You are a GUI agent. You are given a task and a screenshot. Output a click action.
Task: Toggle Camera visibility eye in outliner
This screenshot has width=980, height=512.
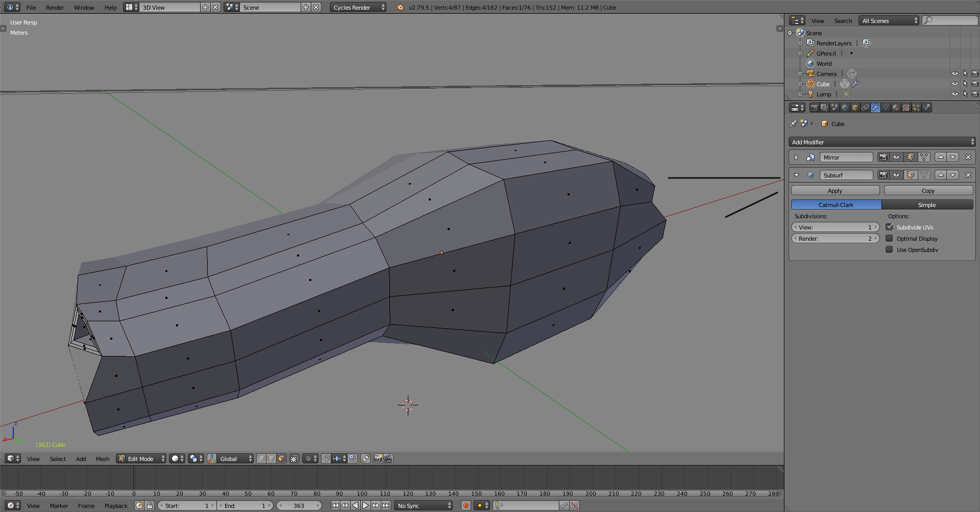coord(954,73)
